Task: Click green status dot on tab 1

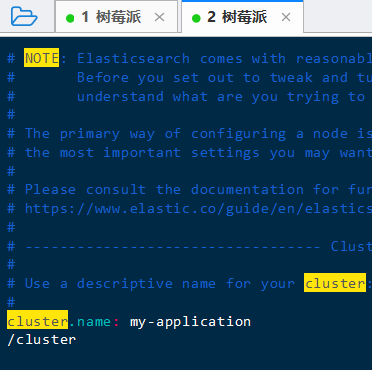Action: tap(70, 18)
